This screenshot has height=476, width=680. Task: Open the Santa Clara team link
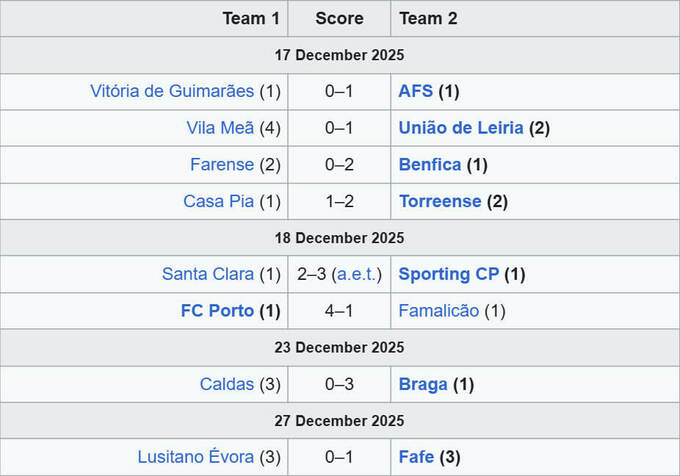pos(208,274)
